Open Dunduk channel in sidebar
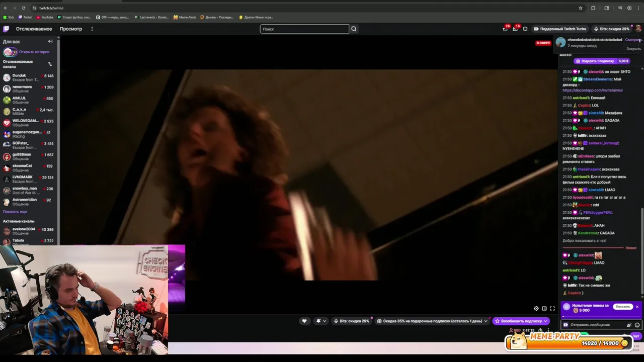The image size is (644, 362). pyautogui.click(x=29, y=77)
